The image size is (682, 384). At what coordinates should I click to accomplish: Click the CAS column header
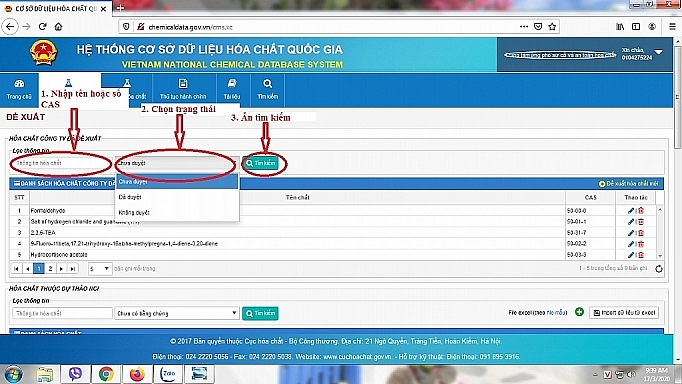click(x=590, y=197)
